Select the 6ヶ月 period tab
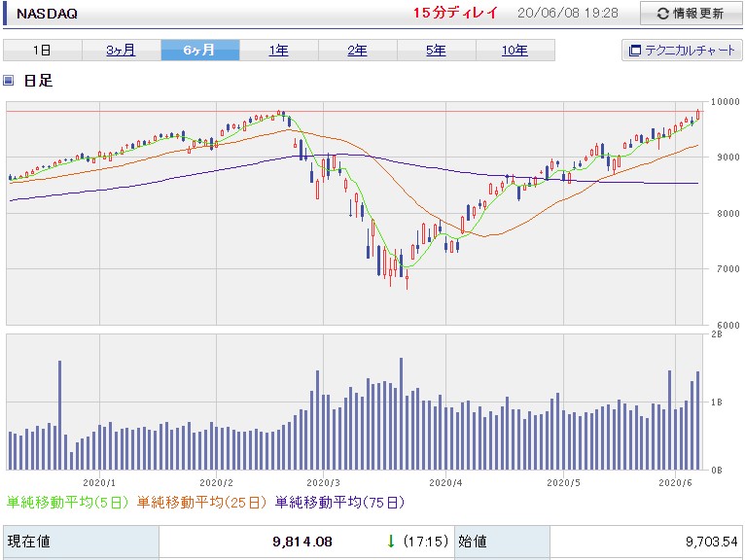The height and width of the screenshot is (560, 745). (x=200, y=51)
